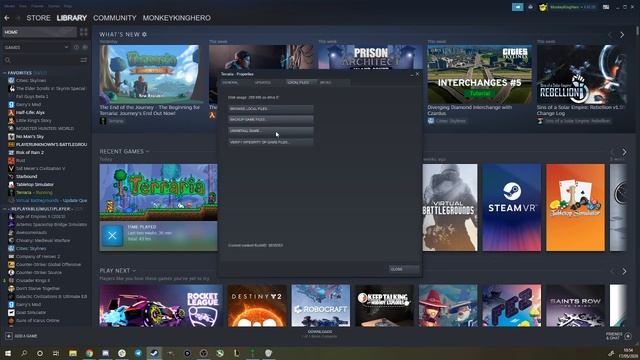Click BACKUP GAME FILES button
Viewport: 640px width, 360px height.
(x=271, y=120)
